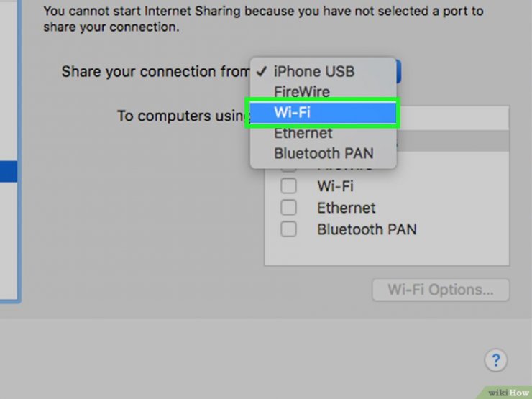This screenshot has width=532, height=399.
Task: Open the Wi-Fi Options... button
Action: 441,290
